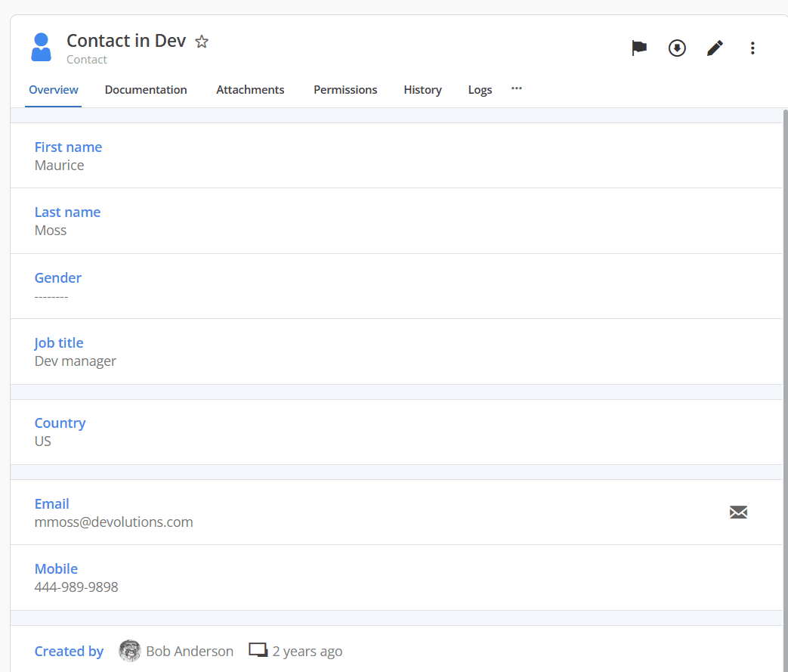Viewport: 788px width, 672px height.
Task: View the Logs tab
Action: 480,90
